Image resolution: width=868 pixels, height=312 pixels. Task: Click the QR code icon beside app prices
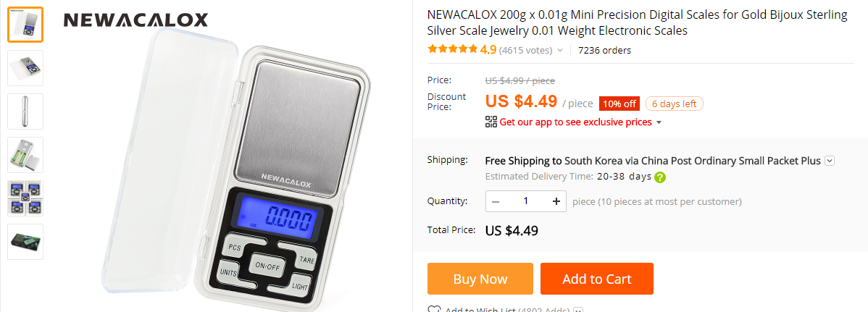[491, 122]
